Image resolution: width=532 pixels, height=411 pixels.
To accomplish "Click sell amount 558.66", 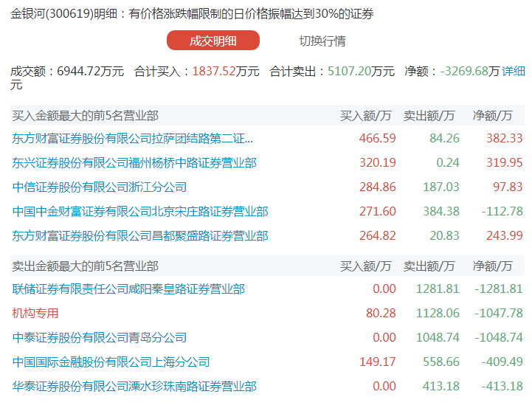I will pyautogui.click(x=441, y=362).
